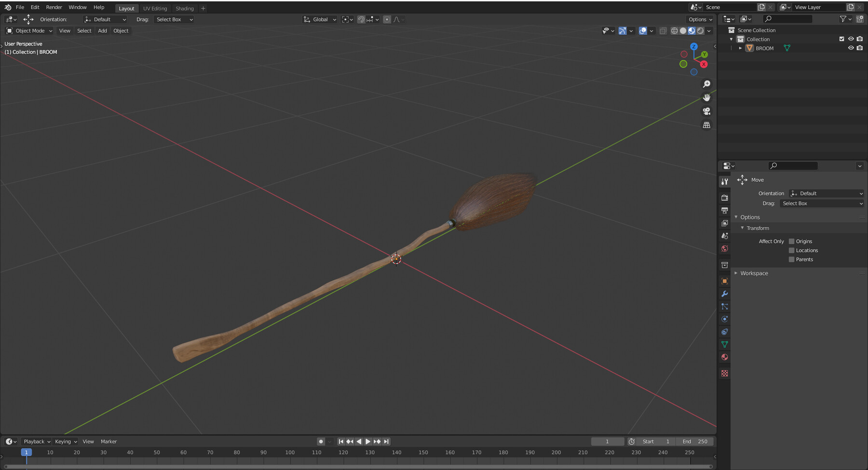Viewport: 868px width, 470px height.
Task: Enable the Origins checkbox under Affect Only
Action: [791, 241]
